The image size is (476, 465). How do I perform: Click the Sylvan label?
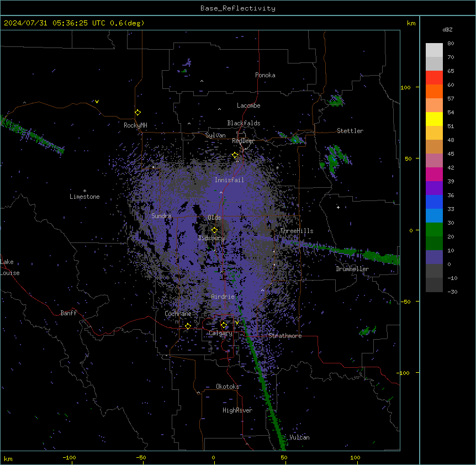(x=215, y=135)
